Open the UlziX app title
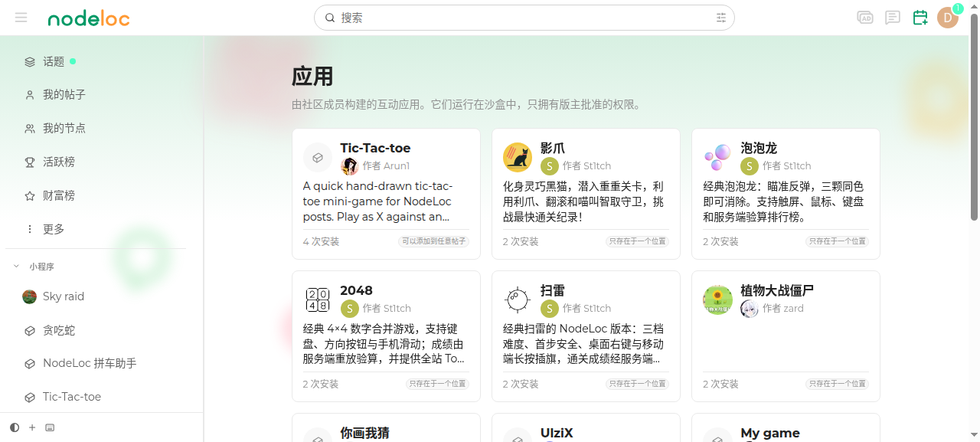 tap(557, 433)
